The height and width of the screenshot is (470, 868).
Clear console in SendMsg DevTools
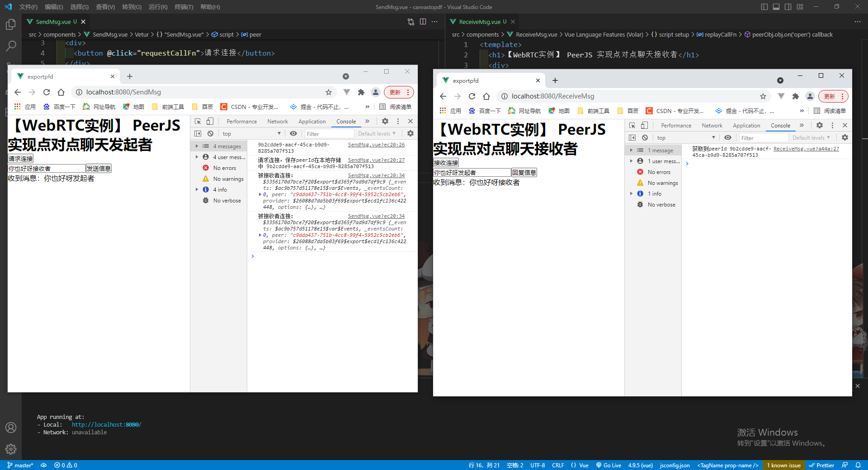[210, 134]
